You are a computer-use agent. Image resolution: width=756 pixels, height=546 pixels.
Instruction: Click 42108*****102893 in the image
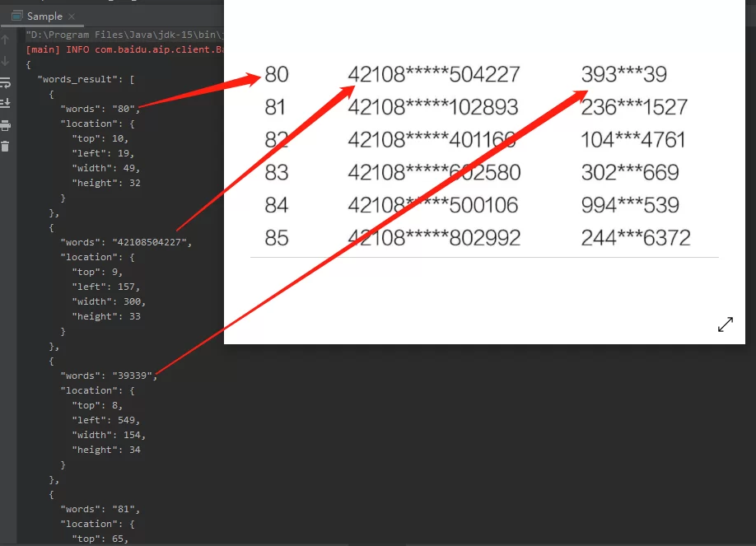[433, 107]
